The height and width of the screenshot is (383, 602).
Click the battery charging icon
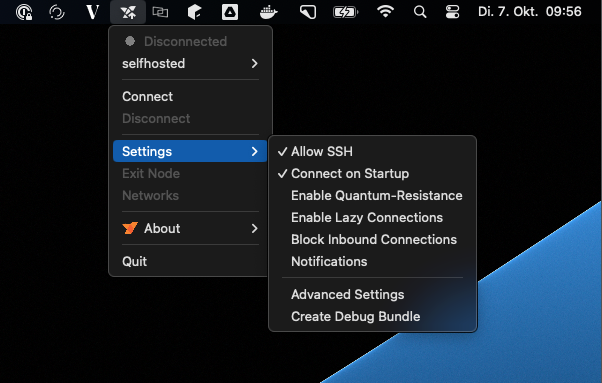pyautogui.click(x=345, y=12)
